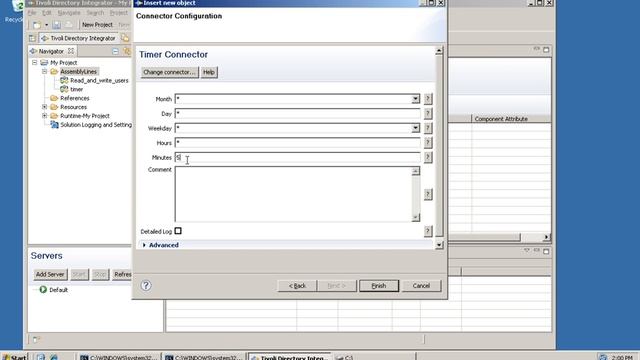
Task: Click the Hours field help question-mark icon
Action: coord(427,142)
